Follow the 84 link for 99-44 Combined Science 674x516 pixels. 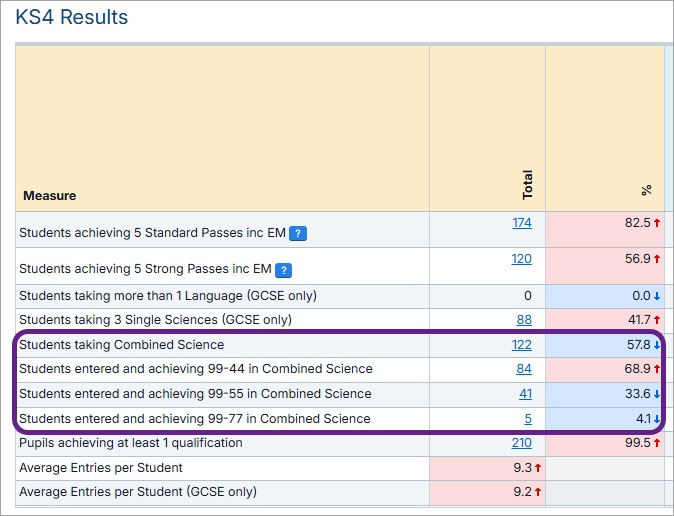pos(524,369)
